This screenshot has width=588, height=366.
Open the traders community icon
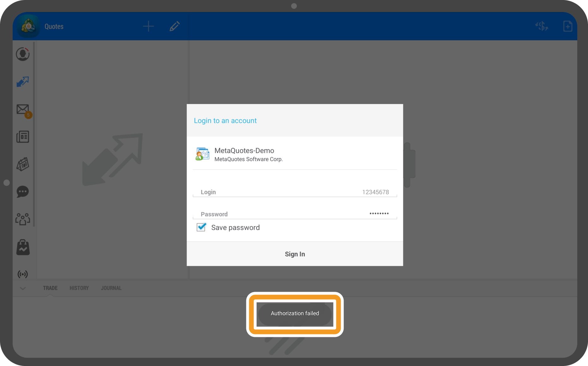coord(23,219)
